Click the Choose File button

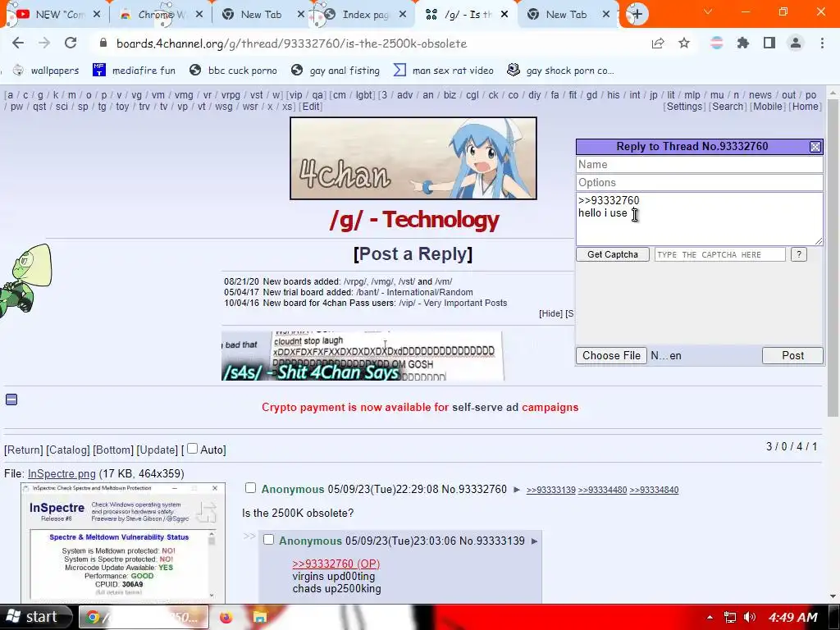tap(611, 356)
